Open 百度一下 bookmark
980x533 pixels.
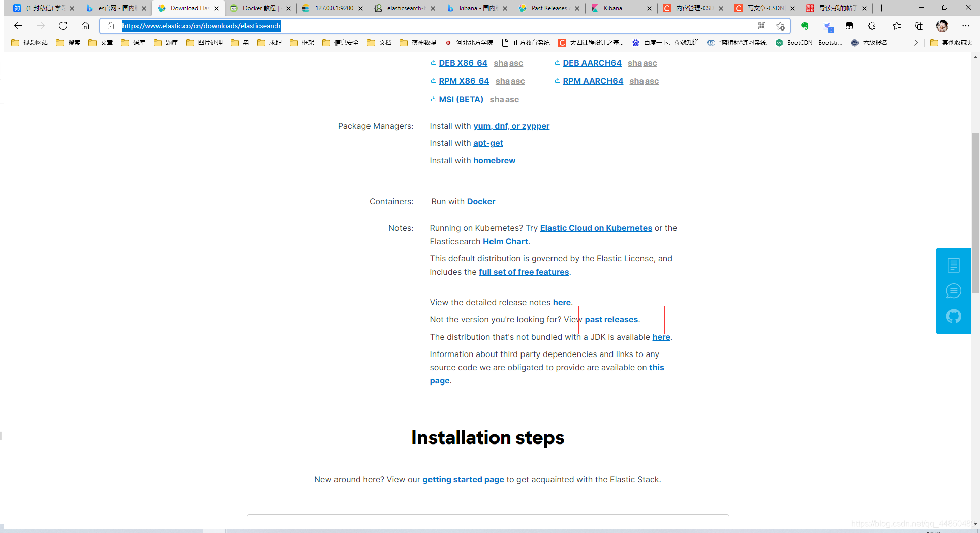(x=665, y=43)
